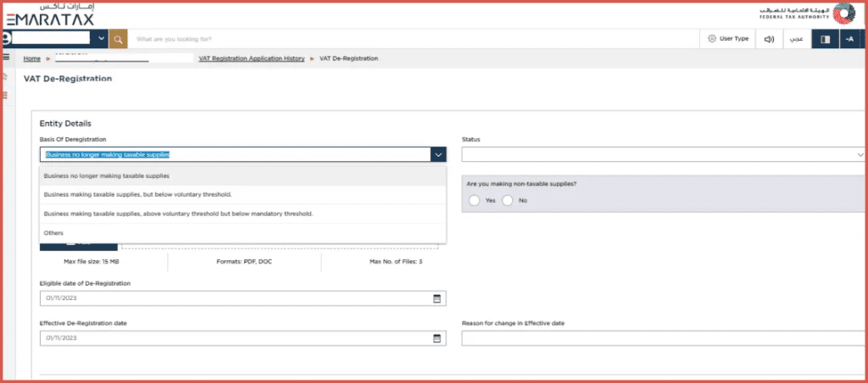Open the hamburger menu in left sidebar

click(6, 57)
